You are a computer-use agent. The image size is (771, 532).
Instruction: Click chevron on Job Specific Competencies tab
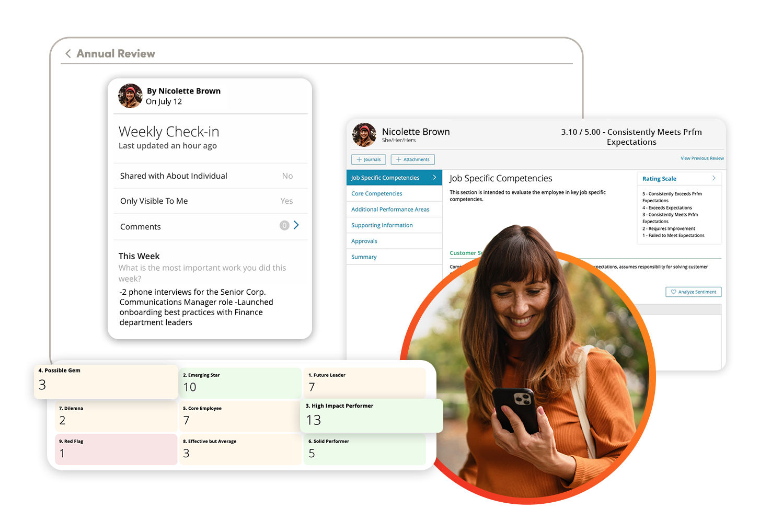[434, 178]
